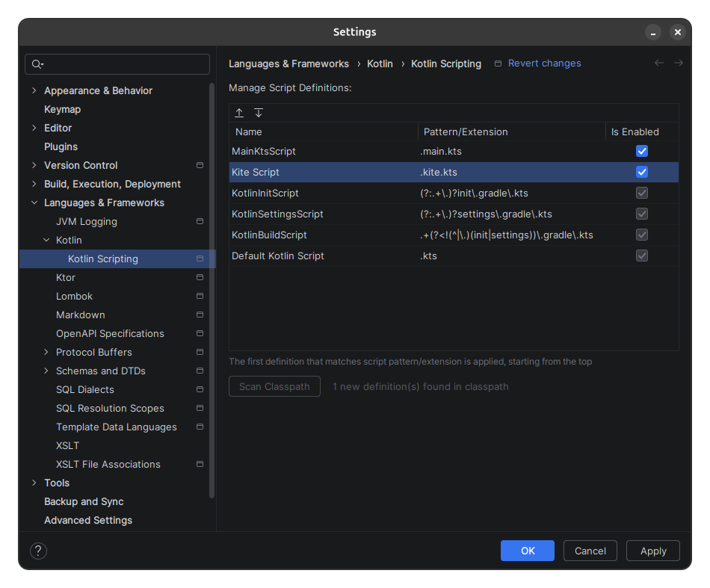Move selected definition down with arrow icon

point(259,113)
